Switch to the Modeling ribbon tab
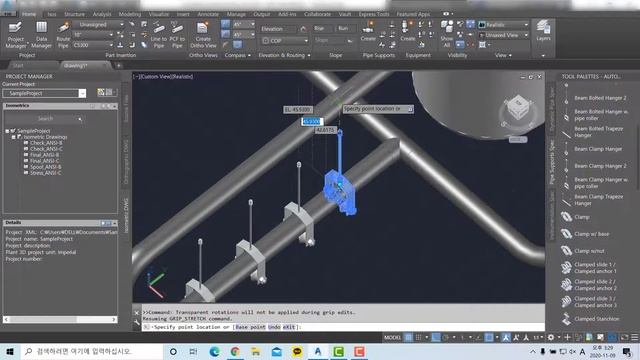Screen dimensions: 640x360 129,14
